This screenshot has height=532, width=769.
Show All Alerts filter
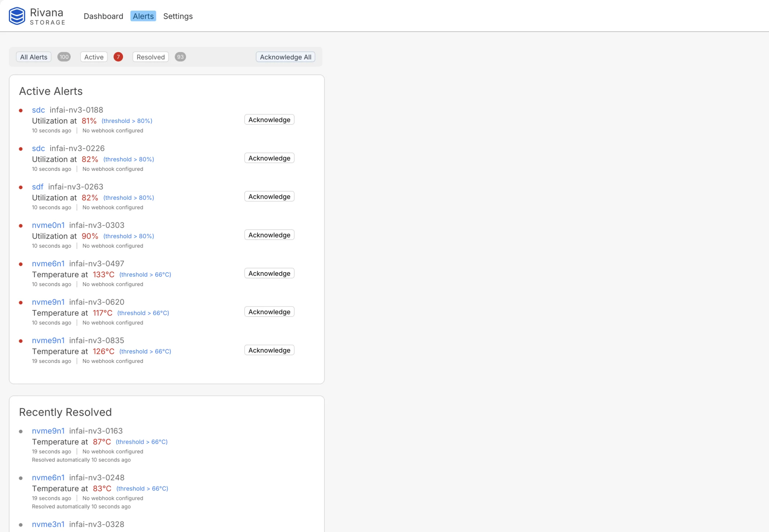34,57
